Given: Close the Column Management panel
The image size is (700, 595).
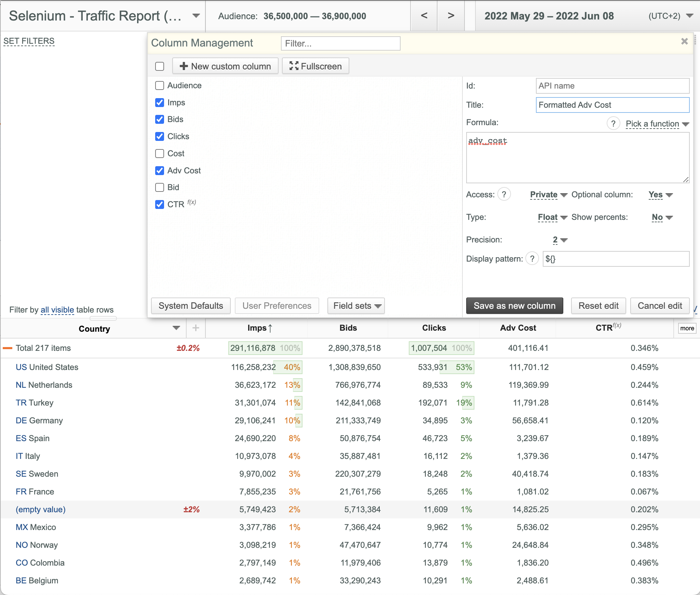Looking at the screenshot, I should (684, 41).
